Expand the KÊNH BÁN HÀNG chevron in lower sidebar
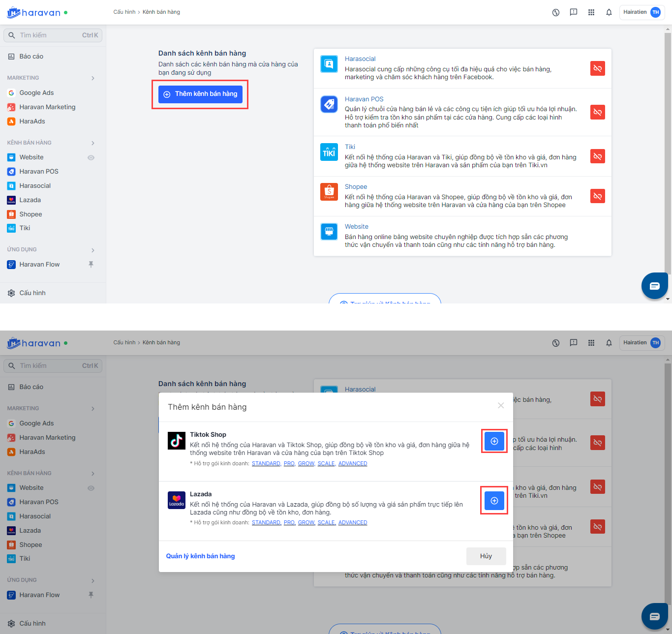Screen dimensions: 672x634 (93, 474)
